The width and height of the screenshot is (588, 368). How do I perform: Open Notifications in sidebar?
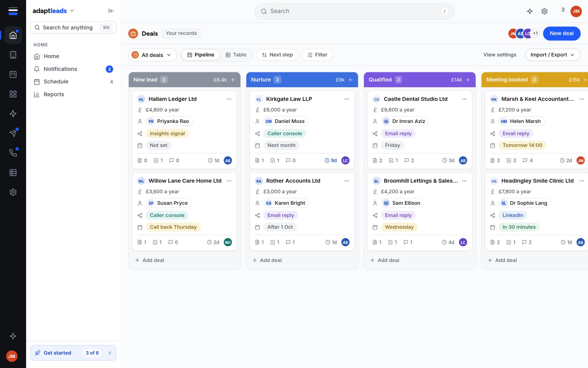[x=73, y=69]
